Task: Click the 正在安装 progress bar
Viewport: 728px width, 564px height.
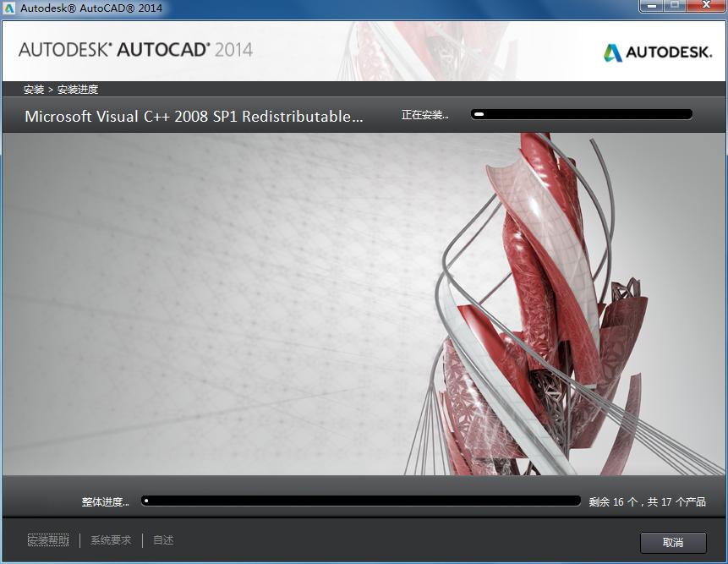Action: [x=582, y=113]
